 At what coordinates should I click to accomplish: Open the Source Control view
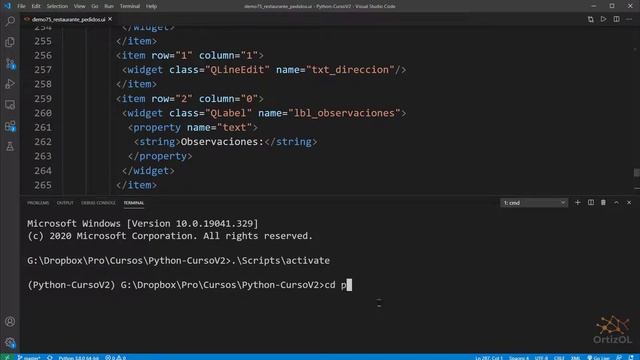click(10, 63)
